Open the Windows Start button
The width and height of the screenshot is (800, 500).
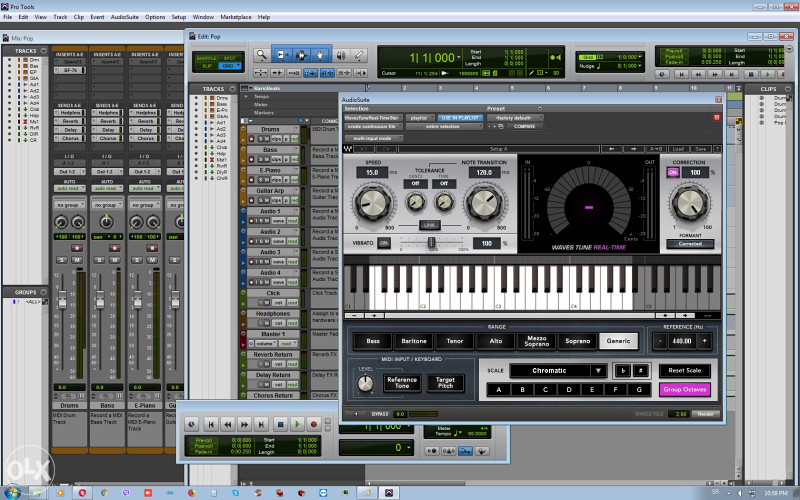12,493
